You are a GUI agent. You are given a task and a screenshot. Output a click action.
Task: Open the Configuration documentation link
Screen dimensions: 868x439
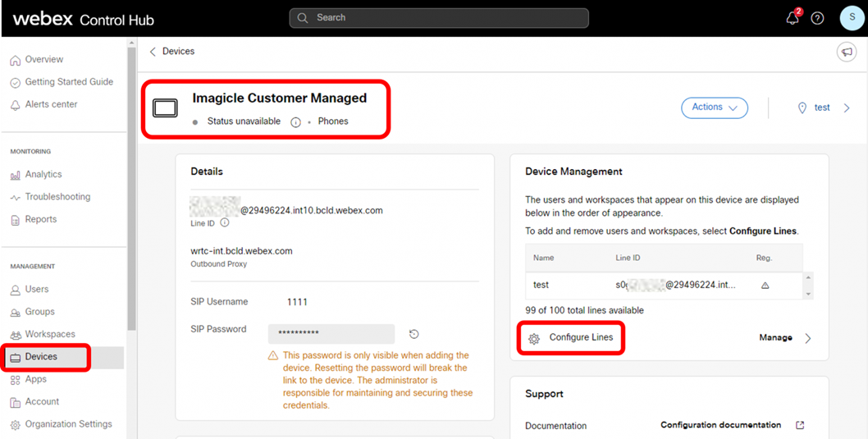[720, 425]
